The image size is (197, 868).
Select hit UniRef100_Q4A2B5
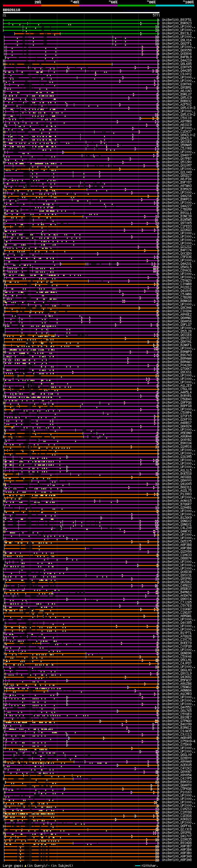click(176, 71)
